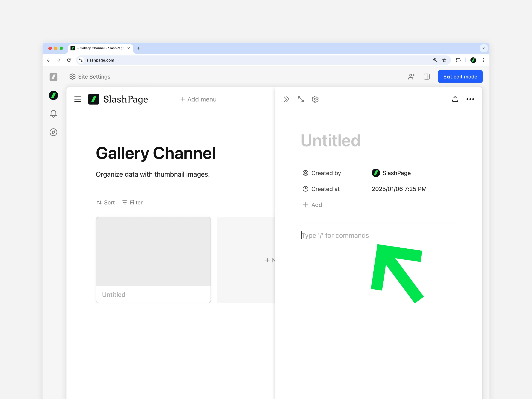Image resolution: width=532 pixels, height=399 pixels.
Task: Open the browser extensions puzzle icon
Action: 458,60
